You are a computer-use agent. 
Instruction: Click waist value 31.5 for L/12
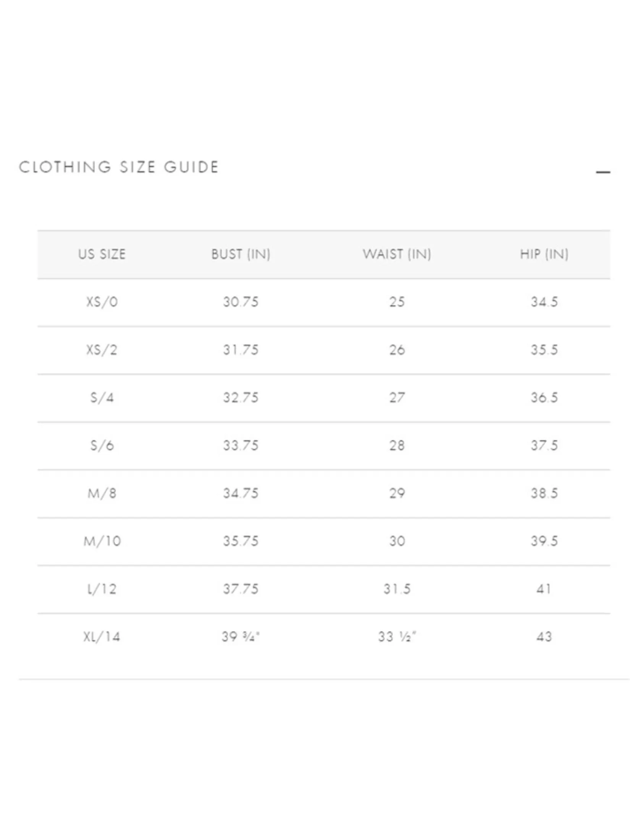[x=397, y=589]
